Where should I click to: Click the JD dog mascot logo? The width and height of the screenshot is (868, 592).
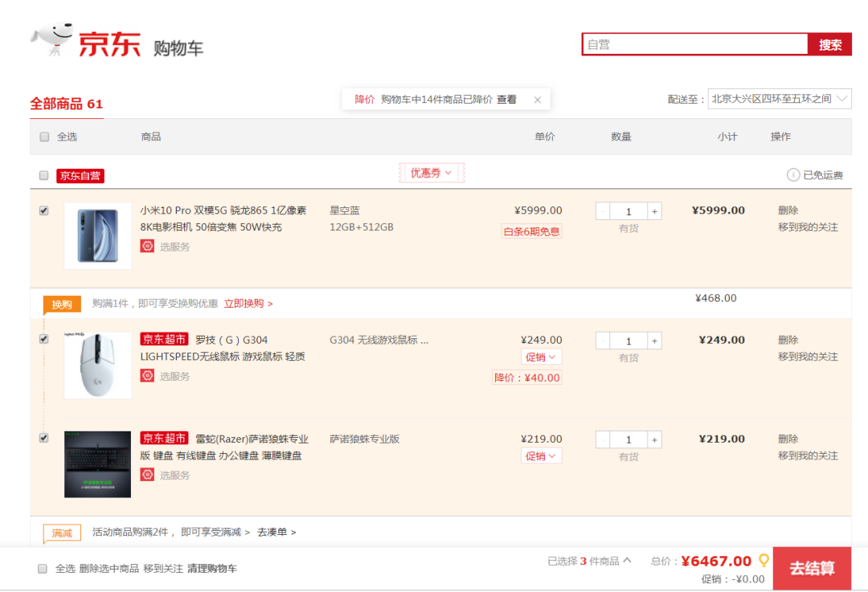52,39
